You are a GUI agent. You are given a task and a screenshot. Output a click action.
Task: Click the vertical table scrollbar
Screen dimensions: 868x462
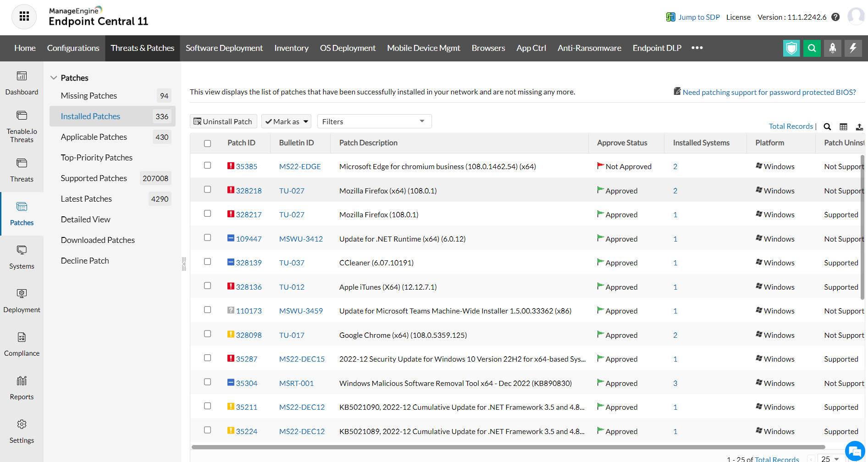tap(862, 227)
